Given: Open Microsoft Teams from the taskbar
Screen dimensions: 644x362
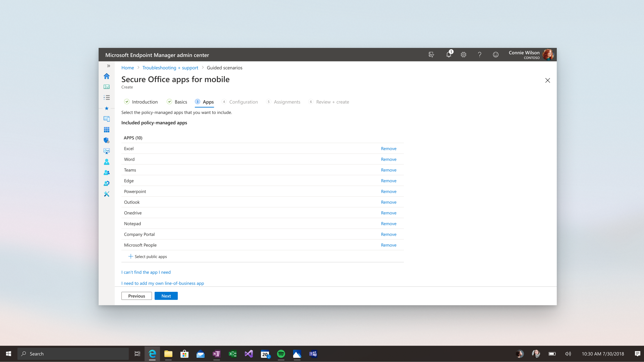Looking at the screenshot, I should pyautogui.click(x=313, y=354).
